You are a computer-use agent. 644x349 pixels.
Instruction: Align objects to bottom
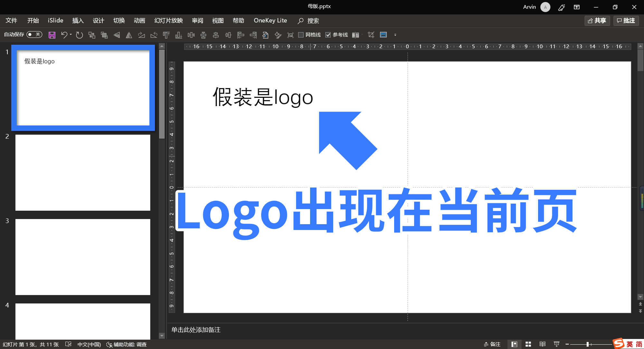178,35
